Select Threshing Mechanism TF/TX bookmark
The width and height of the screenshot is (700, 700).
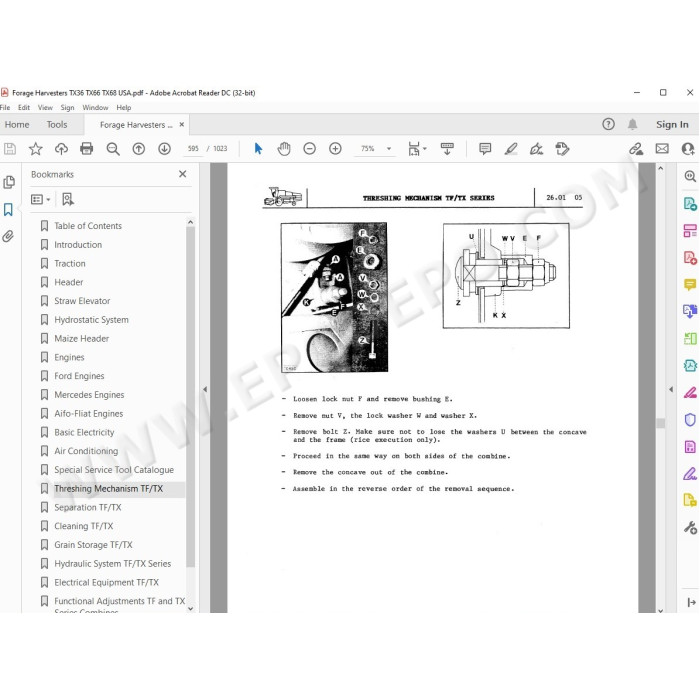click(x=108, y=488)
